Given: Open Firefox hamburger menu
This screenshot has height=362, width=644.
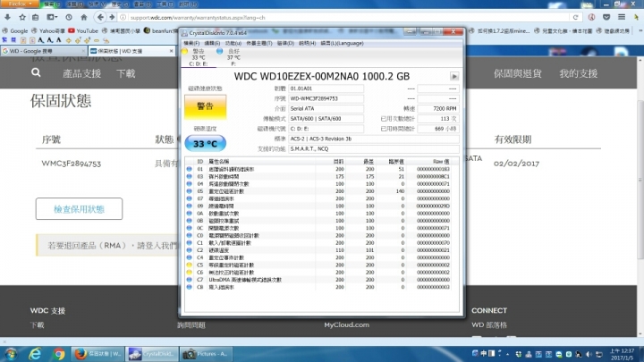Looking at the screenshot, I should coord(622,17).
